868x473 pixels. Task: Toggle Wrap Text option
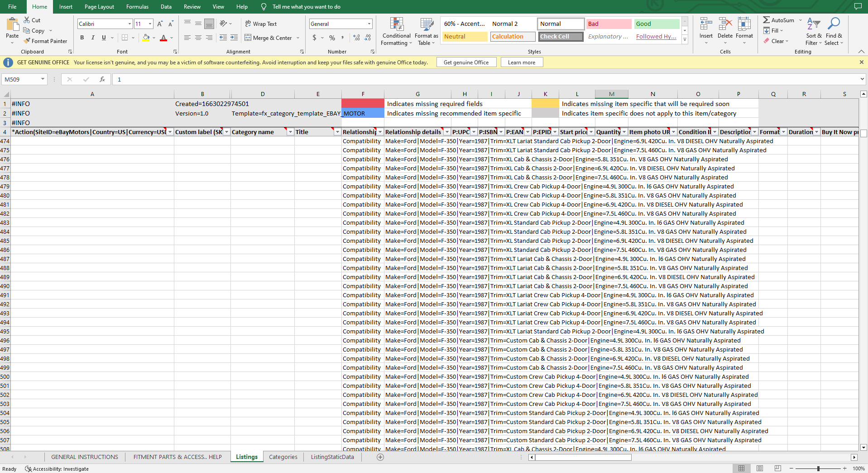pyautogui.click(x=261, y=24)
